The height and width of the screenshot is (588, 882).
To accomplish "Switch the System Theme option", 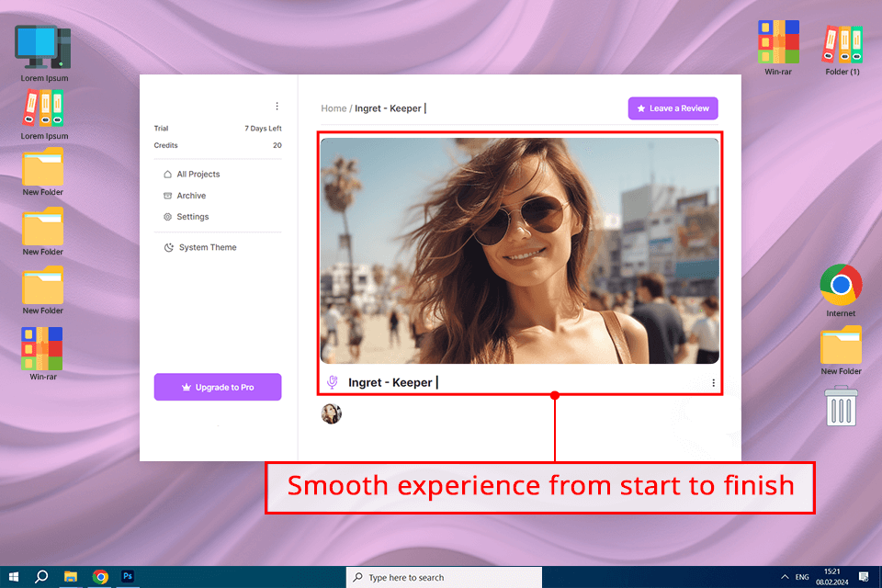I will 208,247.
